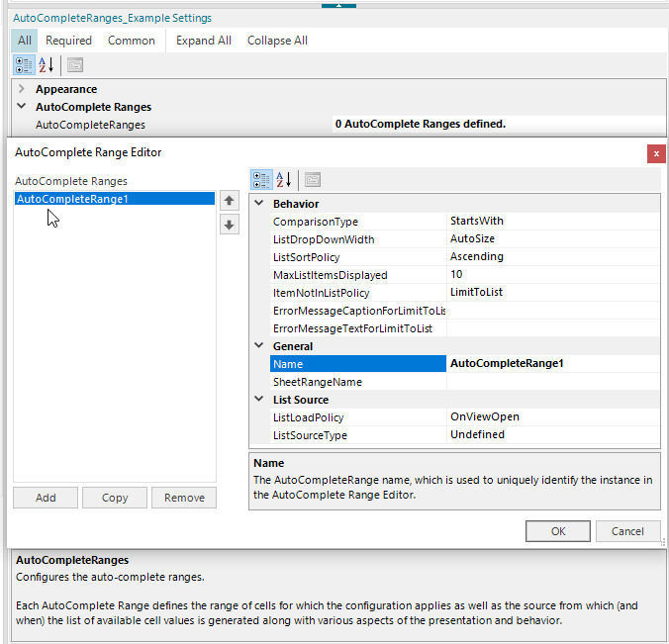Open ListSourceType value Undefined
This screenshot has width=669, height=644.
[x=552, y=434]
